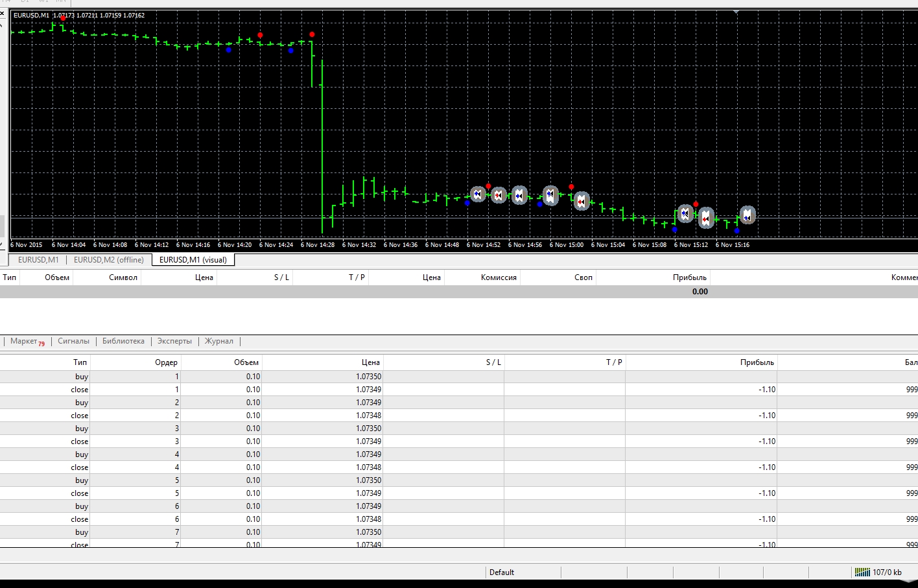Click the connection status bars icon
The height and width of the screenshot is (588, 918).
tap(862, 572)
